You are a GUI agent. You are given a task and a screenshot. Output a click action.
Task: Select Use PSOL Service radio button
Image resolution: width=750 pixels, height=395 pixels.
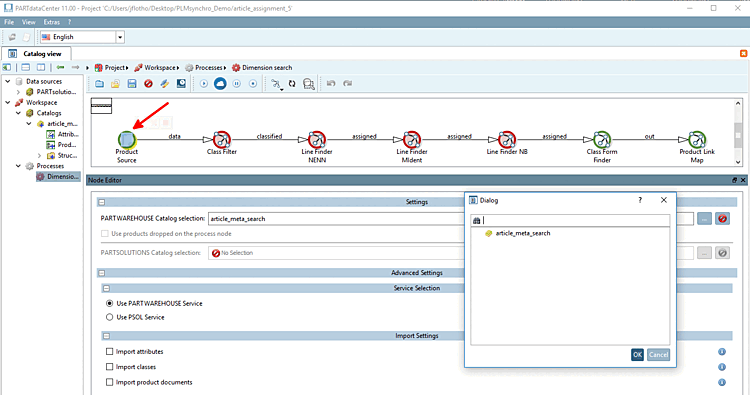[110, 317]
